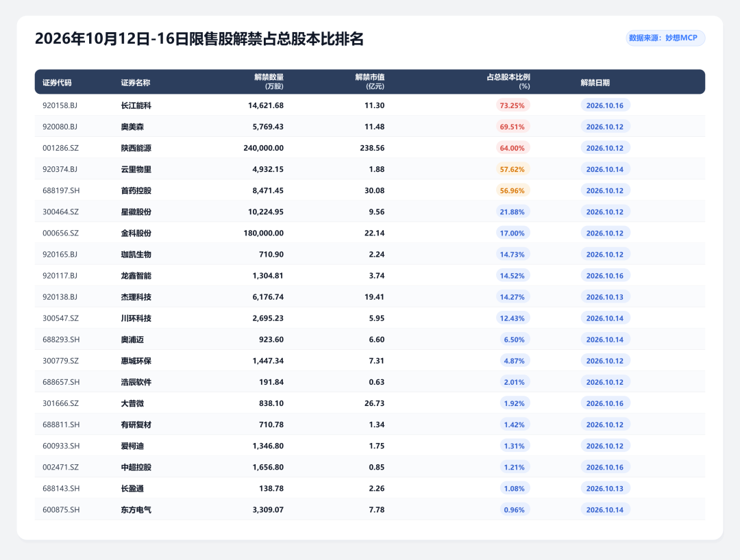740x560 pixels.
Task: Click the 数据来源：妙想MCP badge
Action: (x=665, y=38)
